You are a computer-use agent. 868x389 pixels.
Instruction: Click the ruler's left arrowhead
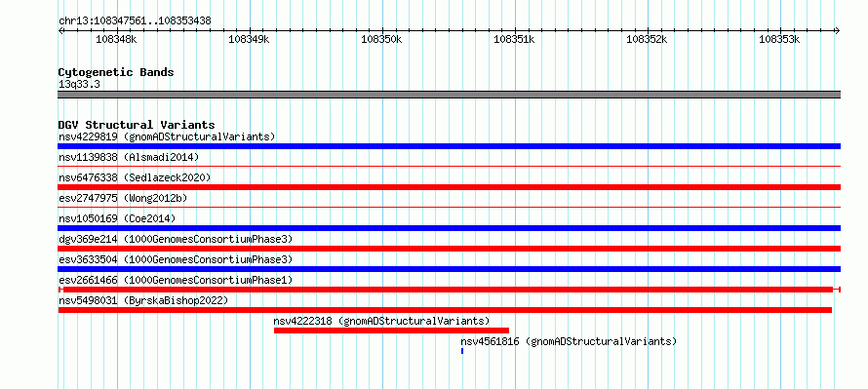point(60,30)
